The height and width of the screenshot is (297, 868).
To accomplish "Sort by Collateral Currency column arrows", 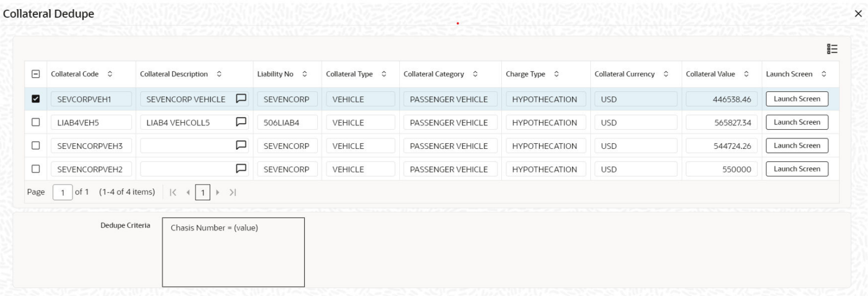I will pos(666,74).
